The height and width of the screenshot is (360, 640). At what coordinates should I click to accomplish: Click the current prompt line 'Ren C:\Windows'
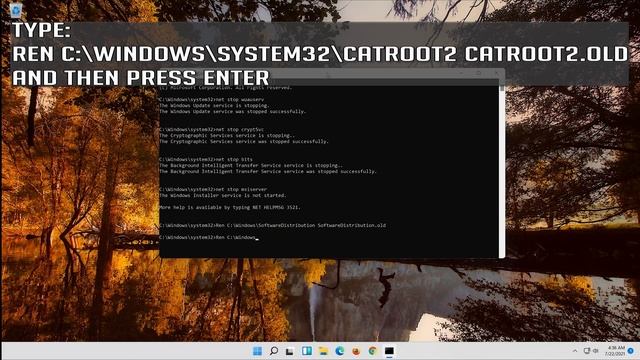click(x=208, y=237)
